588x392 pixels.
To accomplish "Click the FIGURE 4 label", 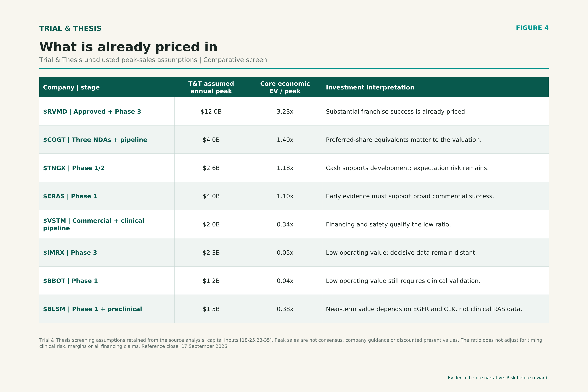I will [x=532, y=28].
